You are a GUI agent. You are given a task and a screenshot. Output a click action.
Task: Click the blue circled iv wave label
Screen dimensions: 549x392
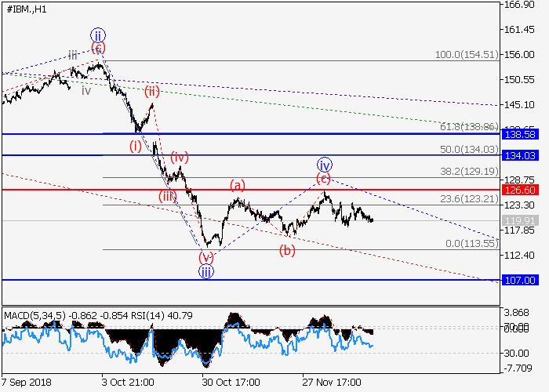325,165
